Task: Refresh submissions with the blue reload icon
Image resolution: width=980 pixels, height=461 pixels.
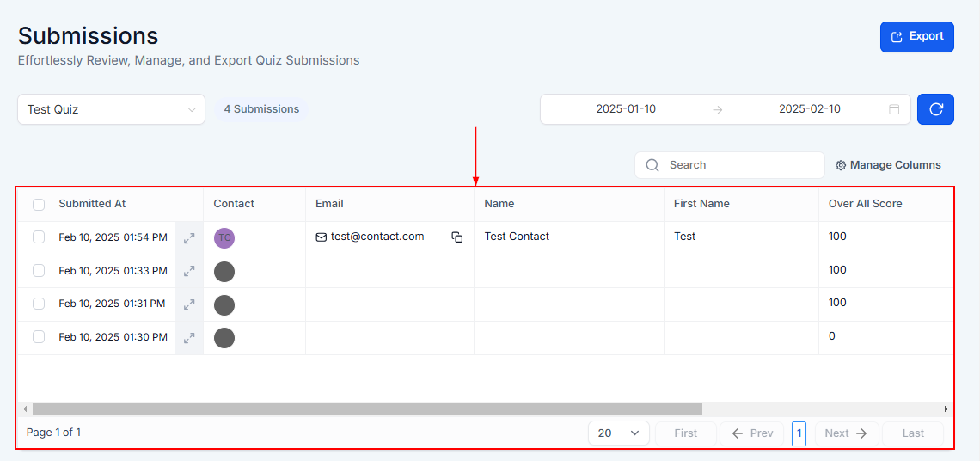Action: [935, 109]
